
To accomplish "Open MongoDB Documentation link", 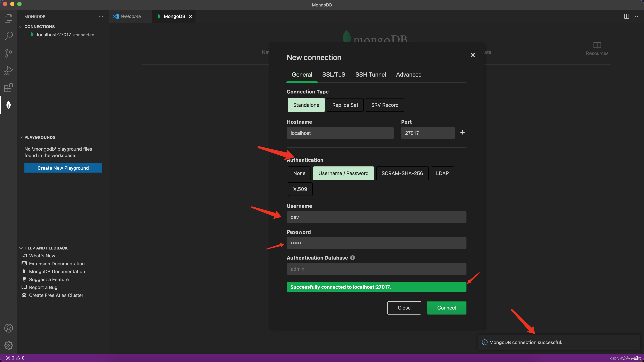I will [x=57, y=271].
